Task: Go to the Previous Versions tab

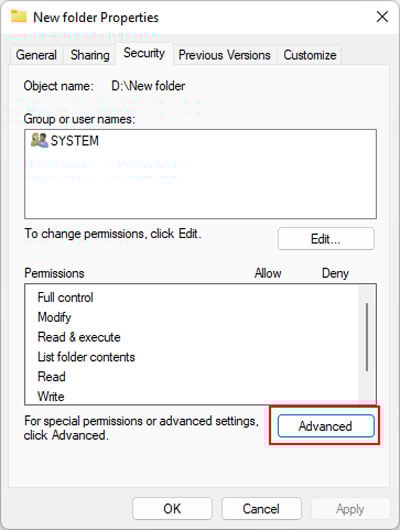Action: click(x=225, y=55)
